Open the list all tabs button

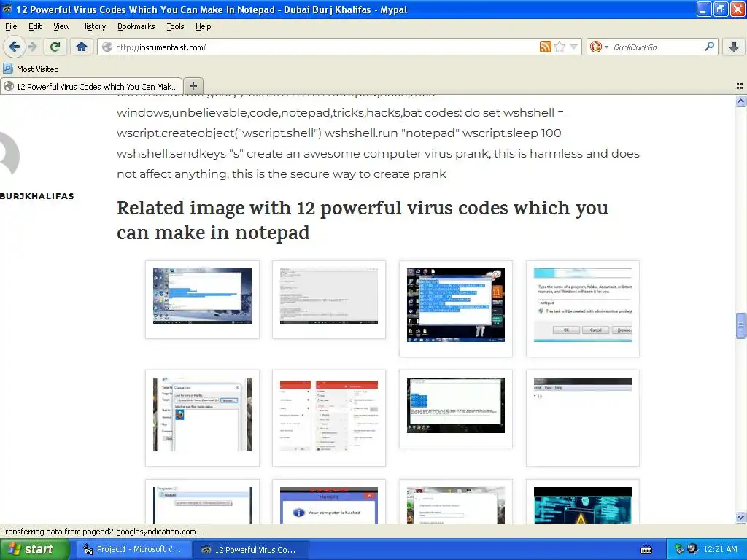pos(740,86)
